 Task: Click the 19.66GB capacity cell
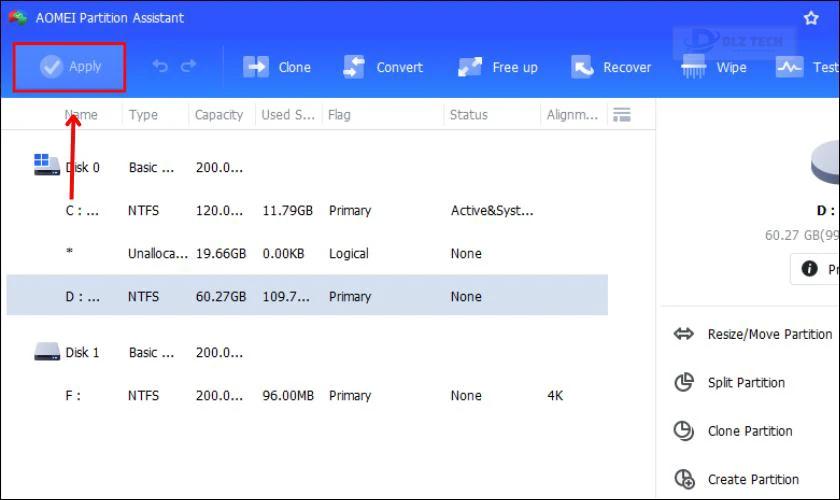coord(221,253)
